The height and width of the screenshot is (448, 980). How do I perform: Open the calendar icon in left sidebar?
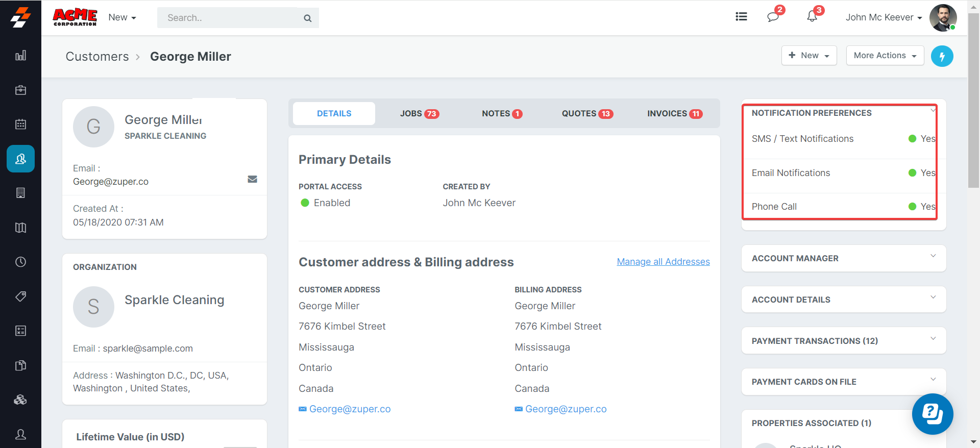tap(20, 125)
